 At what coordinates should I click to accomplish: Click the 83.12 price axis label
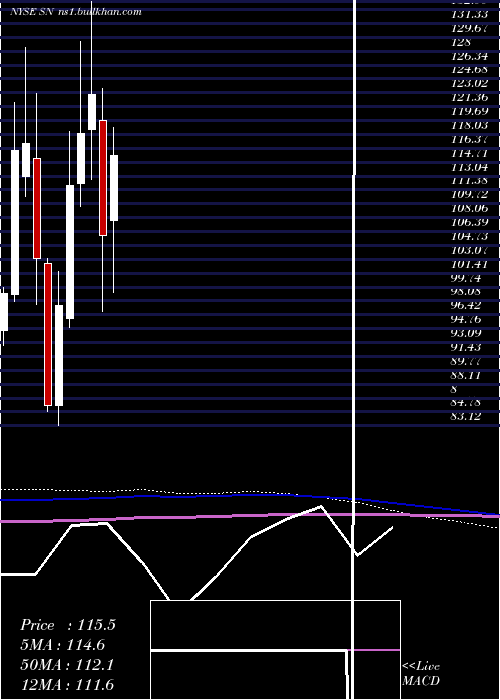tap(467, 417)
